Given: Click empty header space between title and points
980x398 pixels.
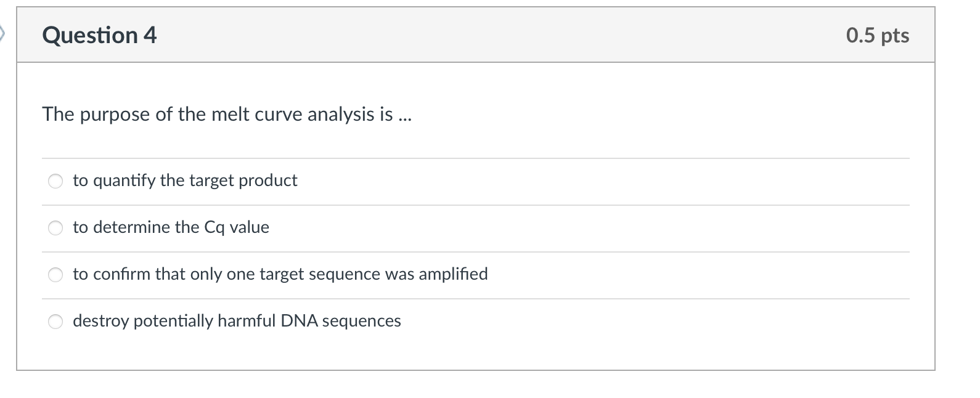Looking at the screenshot, I should pyautogui.click(x=493, y=35).
